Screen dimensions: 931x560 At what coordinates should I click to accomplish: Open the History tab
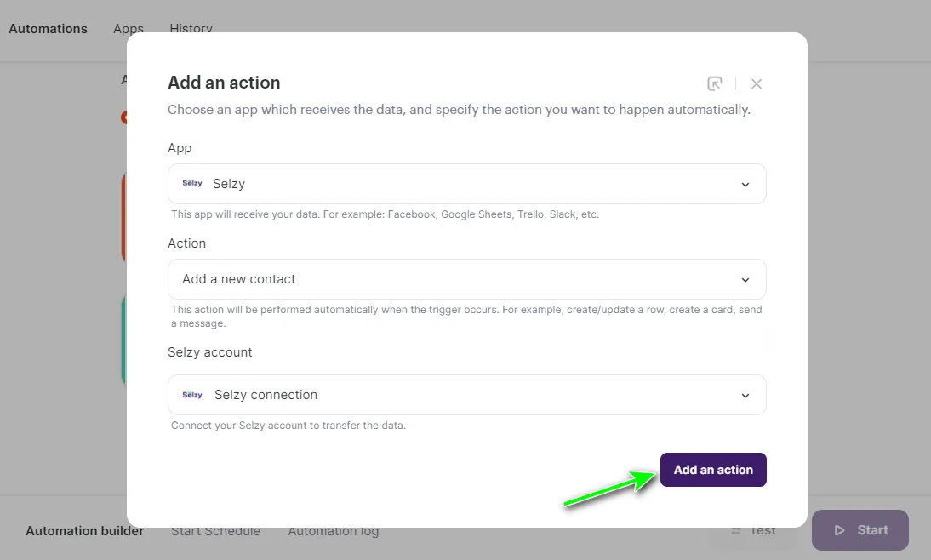point(191,28)
